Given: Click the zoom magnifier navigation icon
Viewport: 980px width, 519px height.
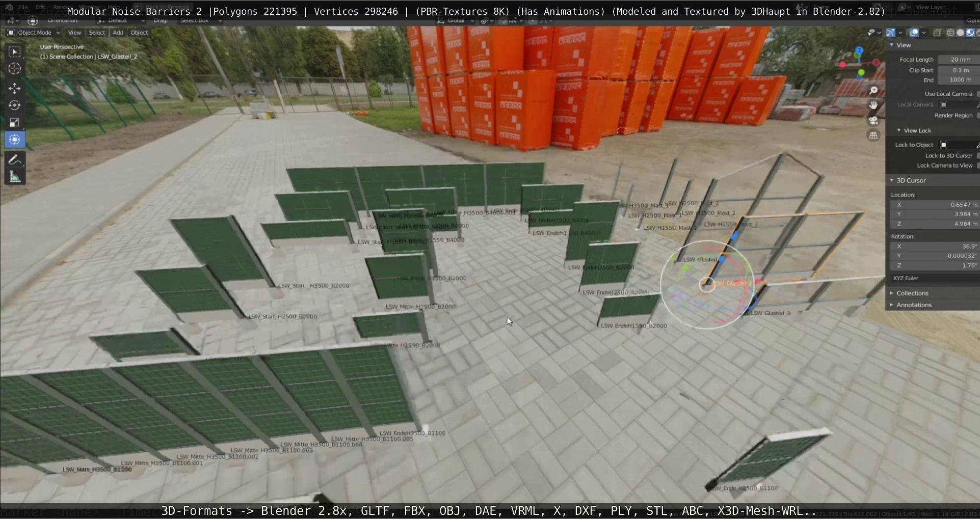Looking at the screenshot, I should pyautogui.click(x=873, y=91).
